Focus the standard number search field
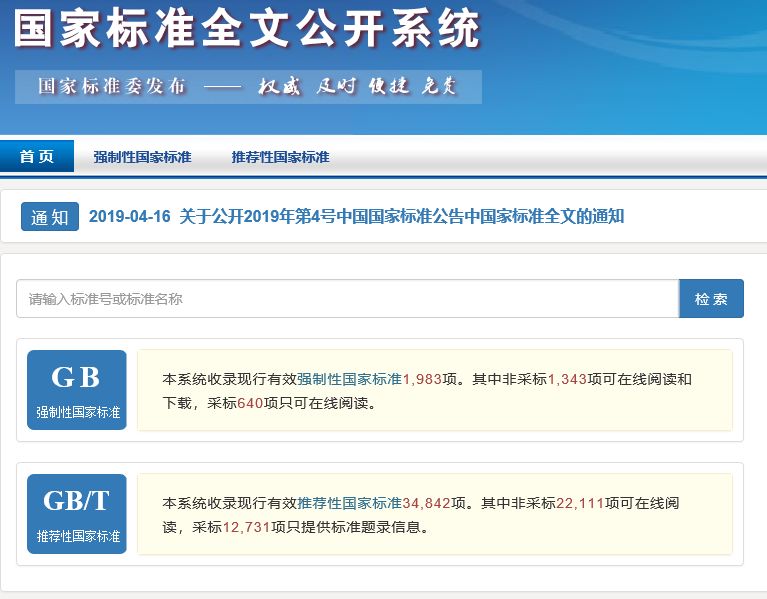Screen dimensions: 767x599 pyautogui.click(x=348, y=299)
